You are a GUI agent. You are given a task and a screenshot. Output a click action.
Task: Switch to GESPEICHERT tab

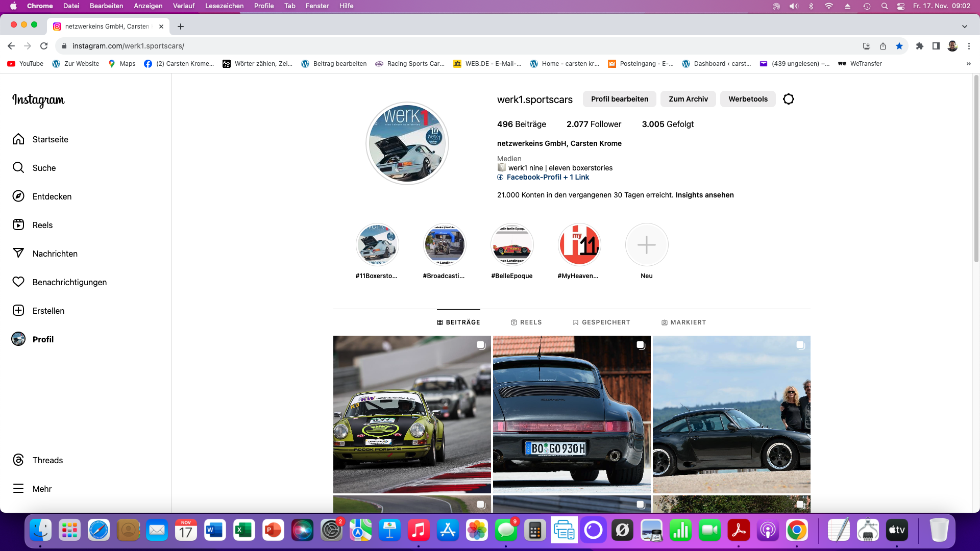click(x=601, y=321)
